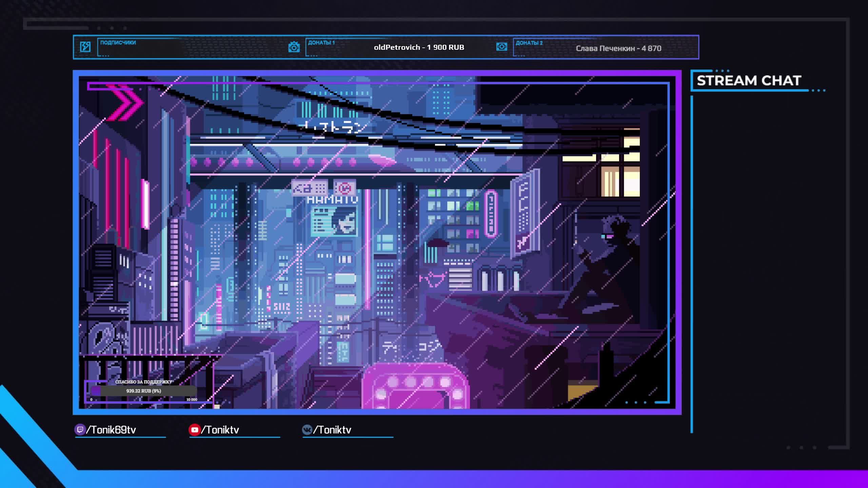The width and height of the screenshot is (868, 488).
Task: Select the Подписчики panel label
Action: (x=118, y=43)
